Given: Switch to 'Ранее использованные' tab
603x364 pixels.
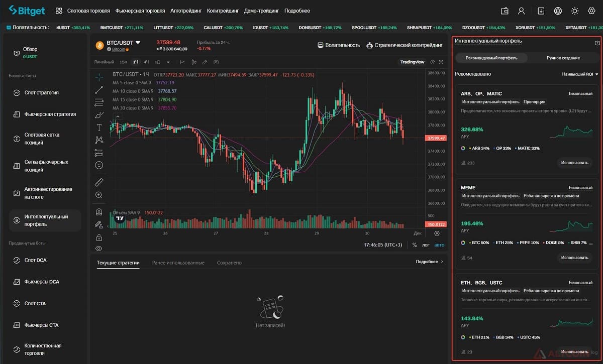Looking at the screenshot, I should coord(178,263).
